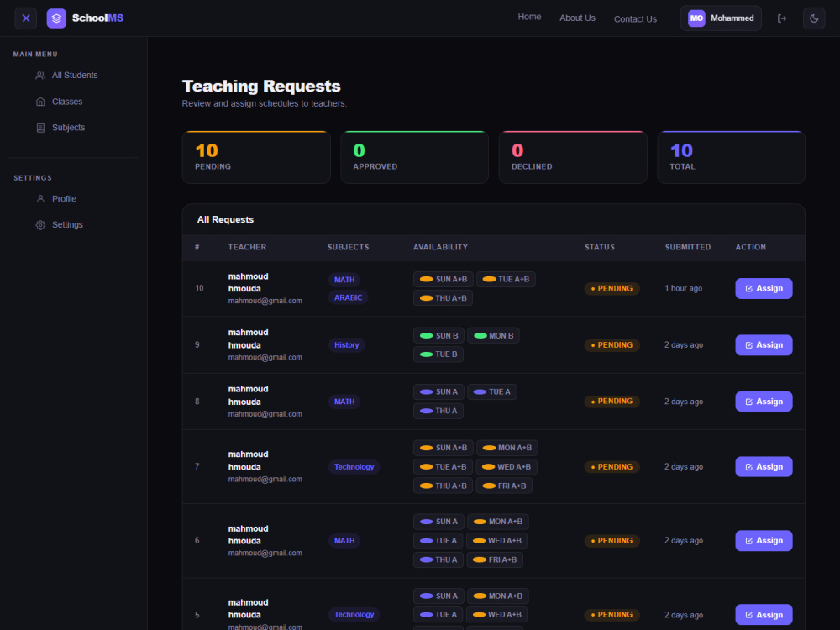Click the '1 hour ago' submitted time
This screenshot has width=840, height=630.
click(x=683, y=288)
